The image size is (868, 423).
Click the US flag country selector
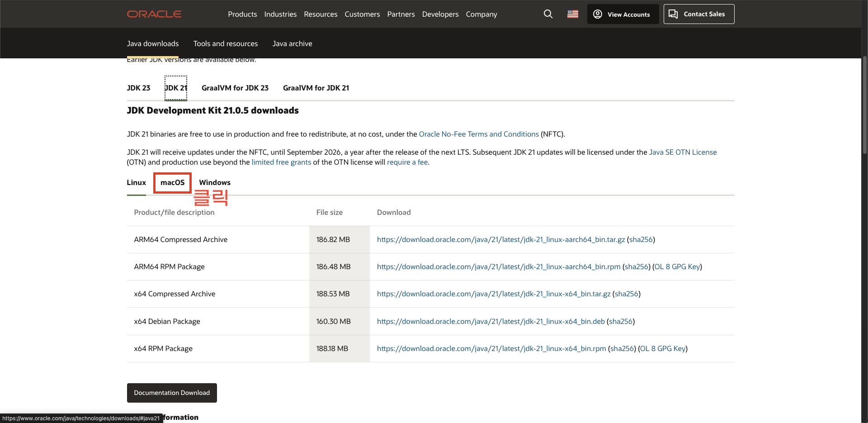pos(573,14)
